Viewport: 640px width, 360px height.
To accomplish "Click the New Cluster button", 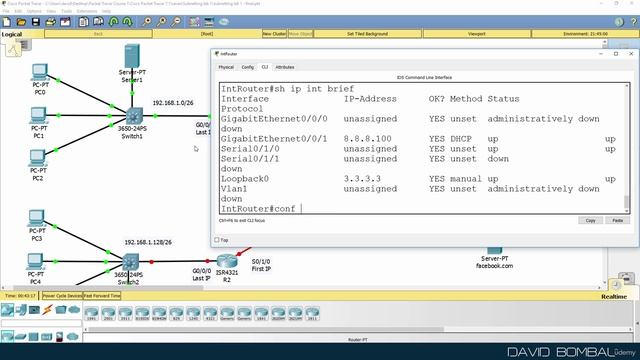I will (274, 34).
